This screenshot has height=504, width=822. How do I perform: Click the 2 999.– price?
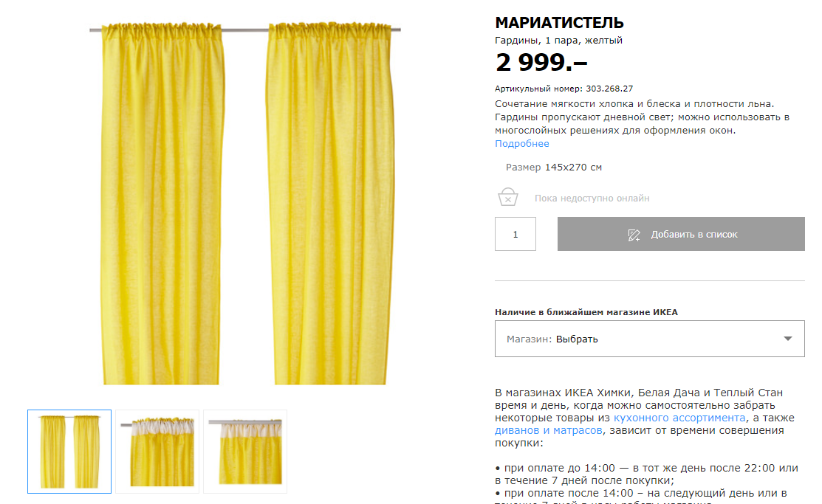pos(541,62)
